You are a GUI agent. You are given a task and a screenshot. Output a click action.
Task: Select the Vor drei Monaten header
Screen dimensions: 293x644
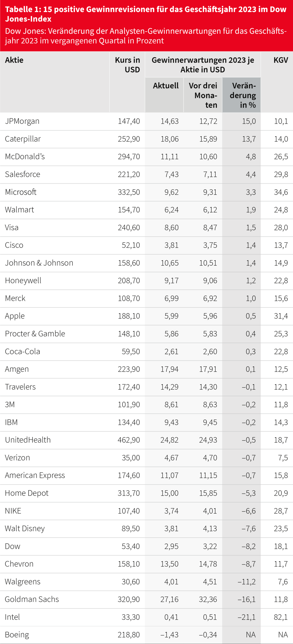click(203, 95)
